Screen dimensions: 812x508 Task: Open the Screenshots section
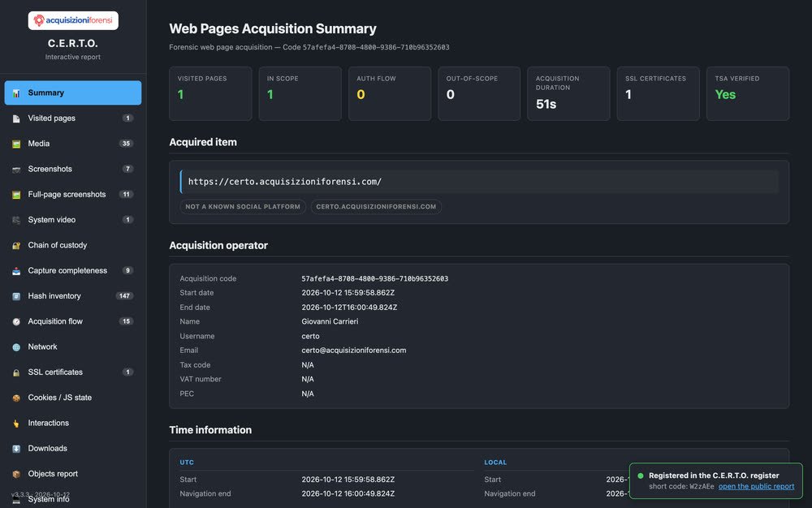(73, 169)
